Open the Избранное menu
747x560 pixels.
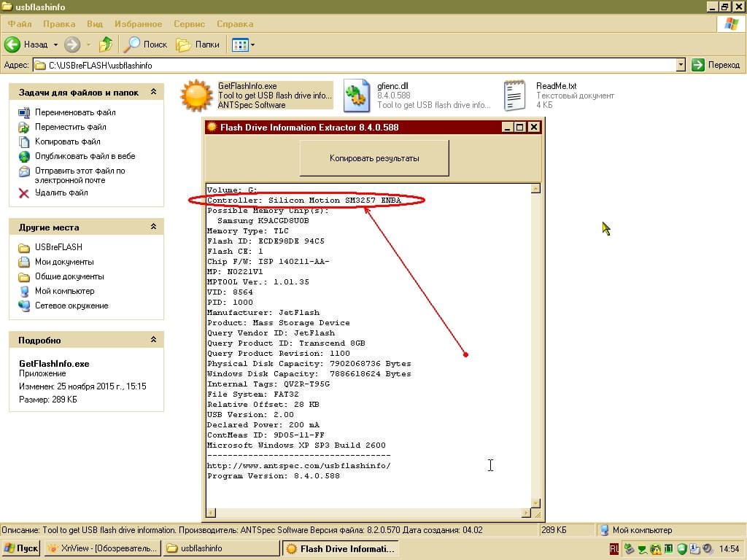click(138, 24)
